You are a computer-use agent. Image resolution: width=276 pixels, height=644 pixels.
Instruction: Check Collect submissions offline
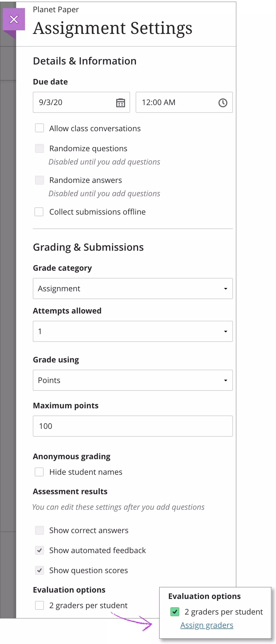(39, 212)
